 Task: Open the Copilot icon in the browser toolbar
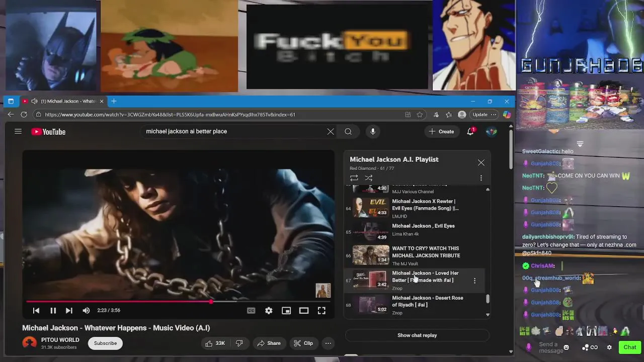507,115
